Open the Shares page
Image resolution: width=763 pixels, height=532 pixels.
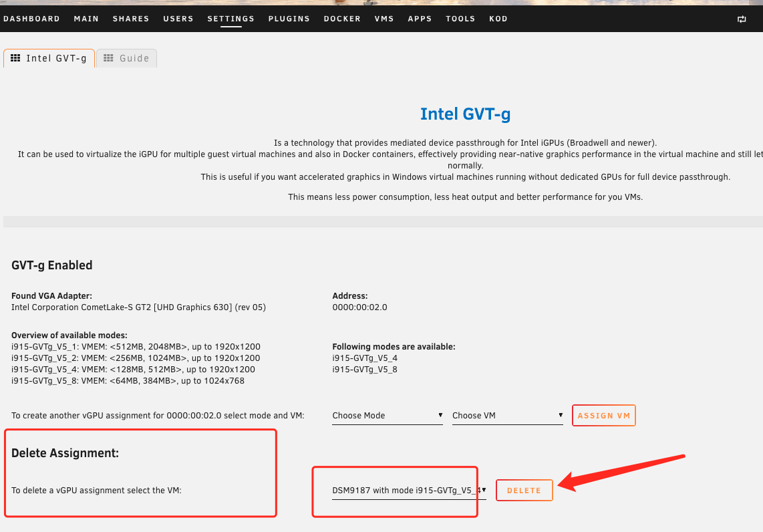point(131,19)
